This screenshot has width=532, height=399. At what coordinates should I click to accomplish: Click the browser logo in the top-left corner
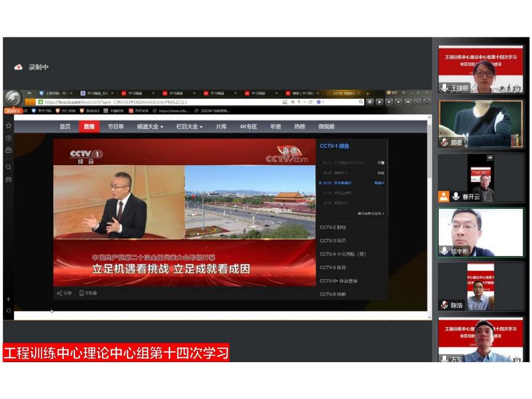click(13, 98)
